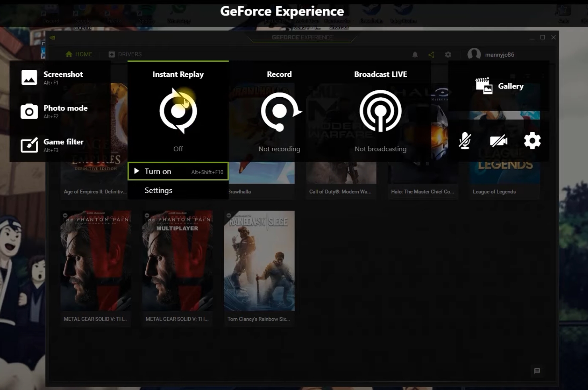
Task: Open the mannyjc86 account profile
Action: pos(491,54)
